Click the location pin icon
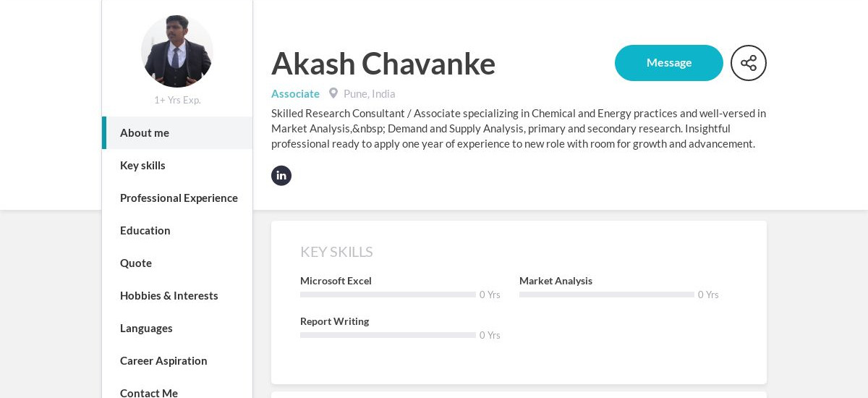This screenshot has width=868, height=398. point(333,93)
